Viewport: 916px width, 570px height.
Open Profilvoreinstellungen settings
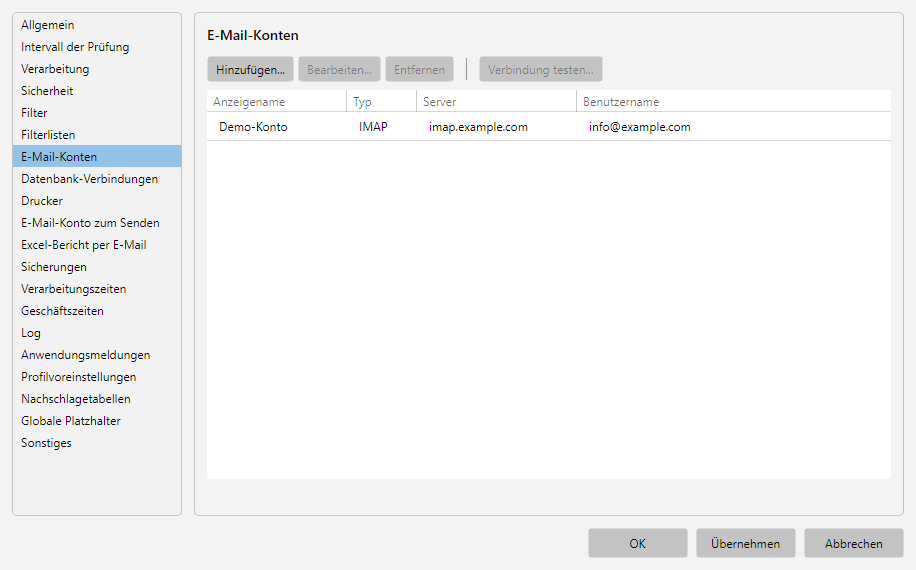click(97, 377)
